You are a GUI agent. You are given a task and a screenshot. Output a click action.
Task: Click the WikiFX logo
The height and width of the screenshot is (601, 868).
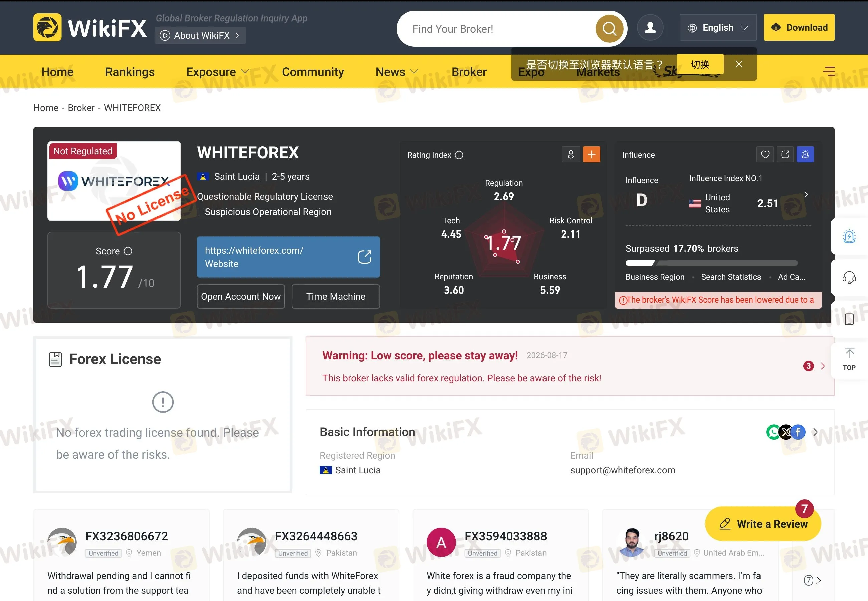point(90,27)
